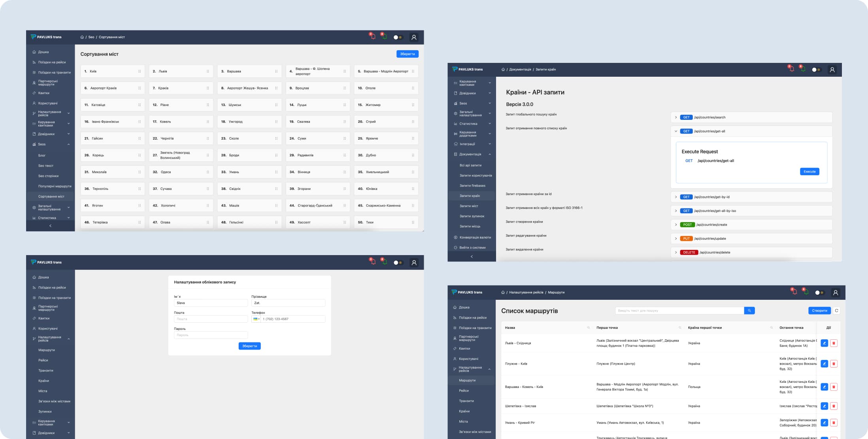Click refresh icon next to Створити button
The image size is (868, 439).
[x=836, y=311]
